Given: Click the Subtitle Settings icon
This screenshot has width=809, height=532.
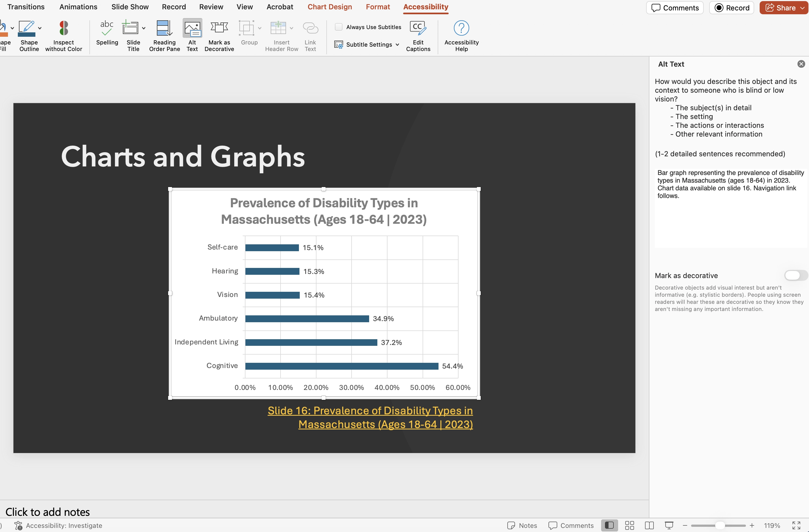Looking at the screenshot, I should (x=339, y=44).
